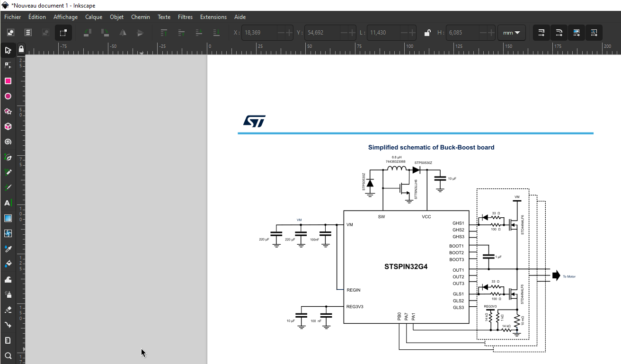The height and width of the screenshot is (364, 621).
Task: Rotate selection 90° clockwise
Action: 105,33
